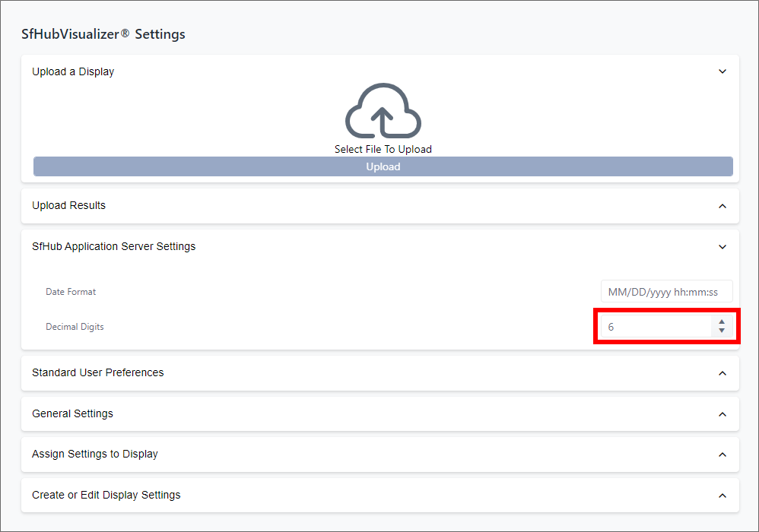Click the Upload a Display section title
Viewport: 759px width, 532px height.
73,71
